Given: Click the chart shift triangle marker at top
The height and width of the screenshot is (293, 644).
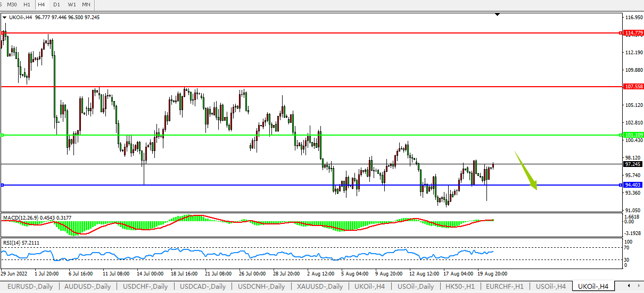Looking at the screenshot, I should [497, 15].
